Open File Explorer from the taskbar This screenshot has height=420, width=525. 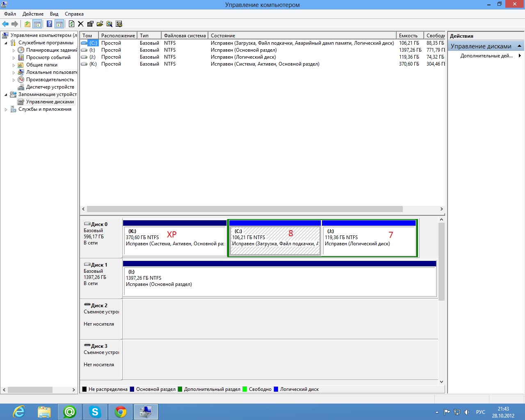pos(44,411)
